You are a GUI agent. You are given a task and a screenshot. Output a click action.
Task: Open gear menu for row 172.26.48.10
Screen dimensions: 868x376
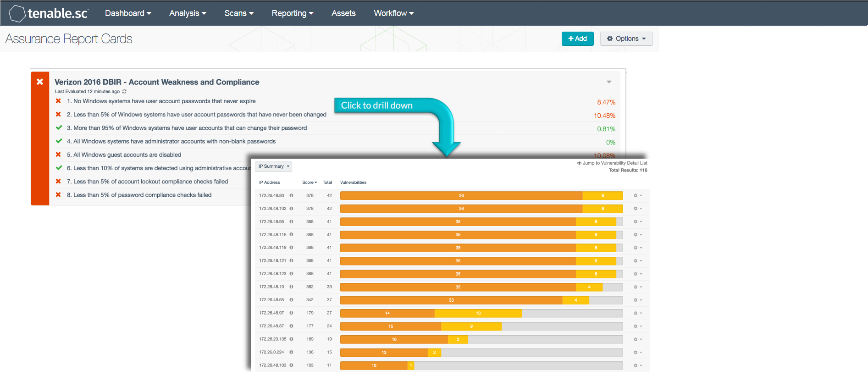(637, 287)
